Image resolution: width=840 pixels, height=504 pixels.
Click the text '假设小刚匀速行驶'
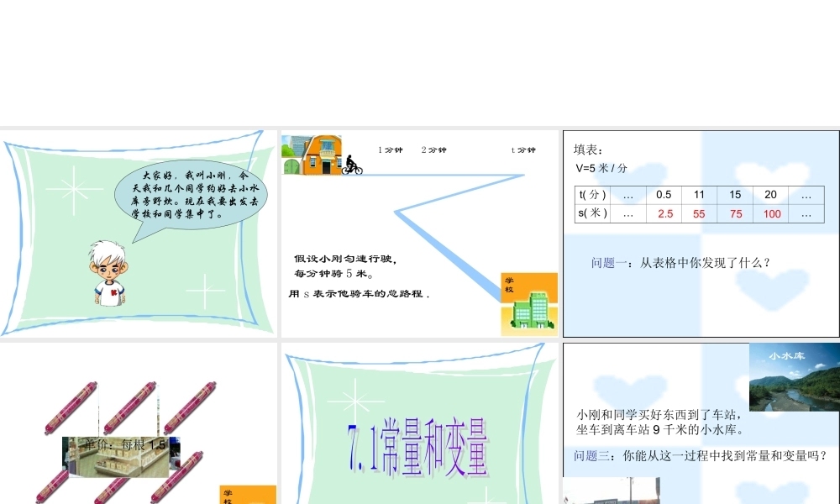click(x=345, y=259)
